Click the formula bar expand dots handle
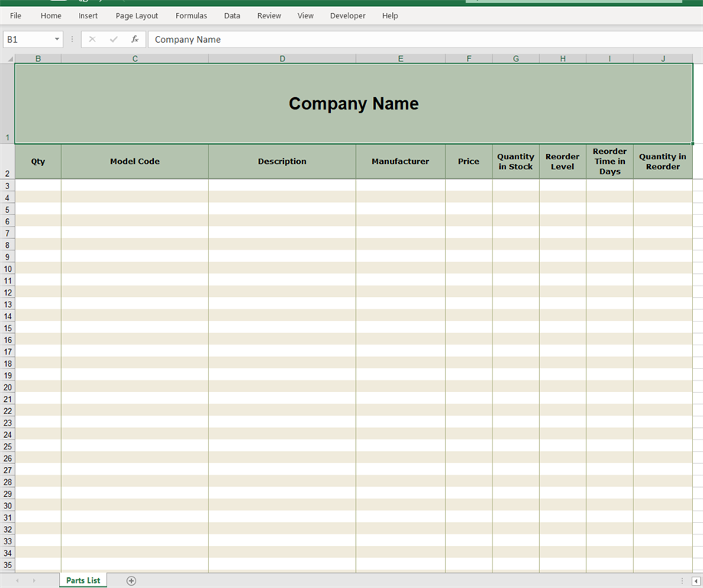This screenshot has width=703, height=588. [x=72, y=40]
